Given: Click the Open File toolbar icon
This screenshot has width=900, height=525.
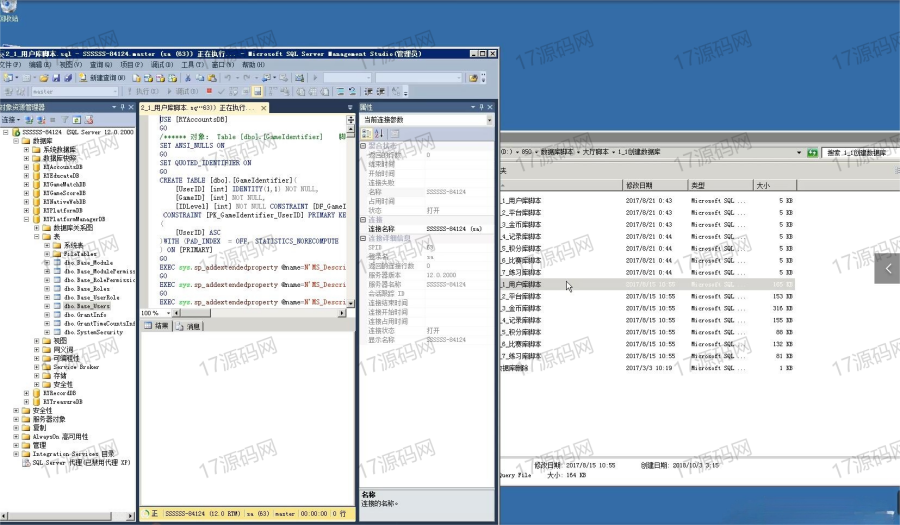Looking at the screenshot, I should coord(44,77).
